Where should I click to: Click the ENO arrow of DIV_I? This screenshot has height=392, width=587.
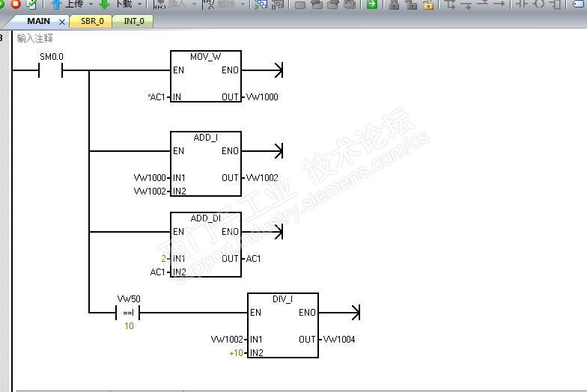pos(356,313)
